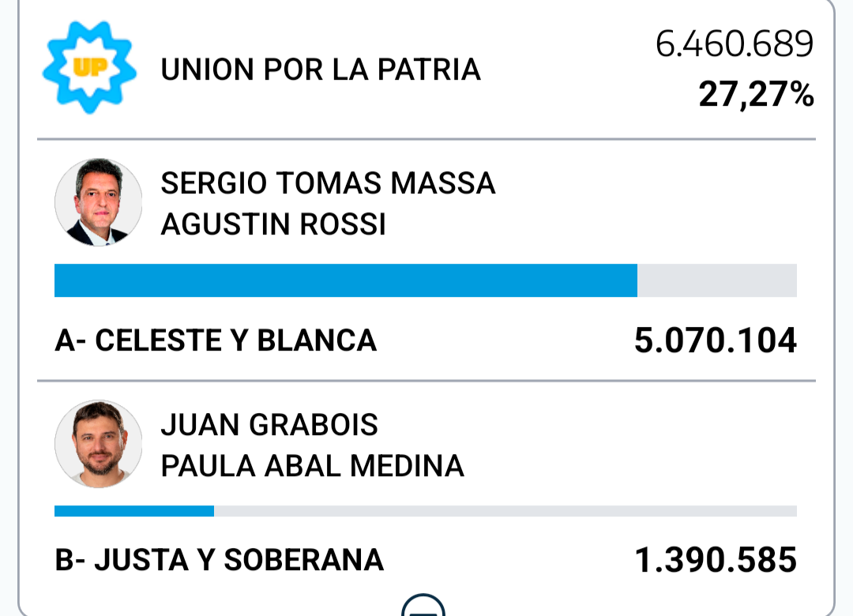Click the 27,27% percentage value
Image resolution: width=853 pixels, height=616 pixels.
point(756,95)
